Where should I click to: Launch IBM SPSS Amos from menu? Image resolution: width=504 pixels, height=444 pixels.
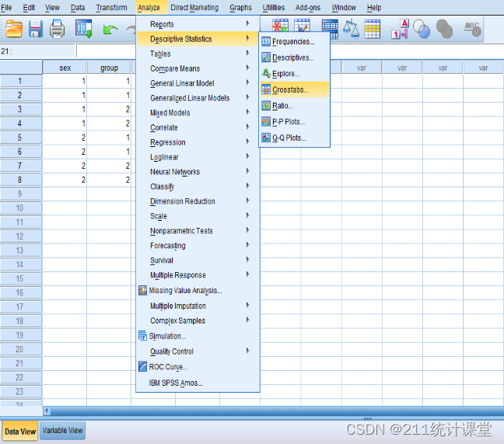(198, 383)
